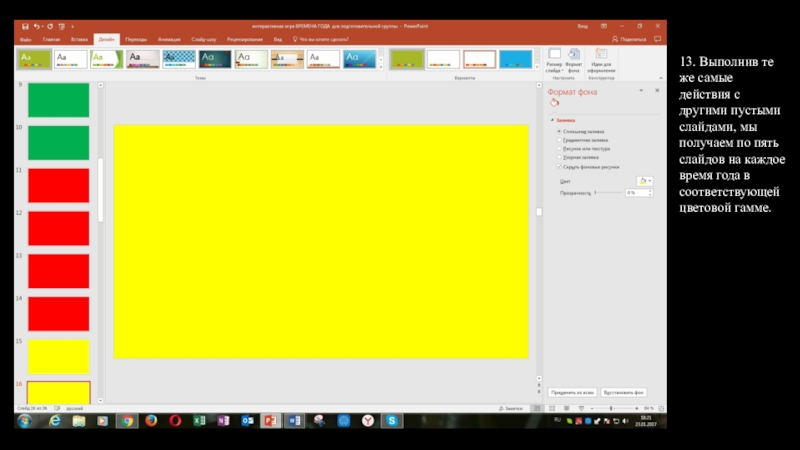Collapse the Fill section expander

click(x=551, y=120)
